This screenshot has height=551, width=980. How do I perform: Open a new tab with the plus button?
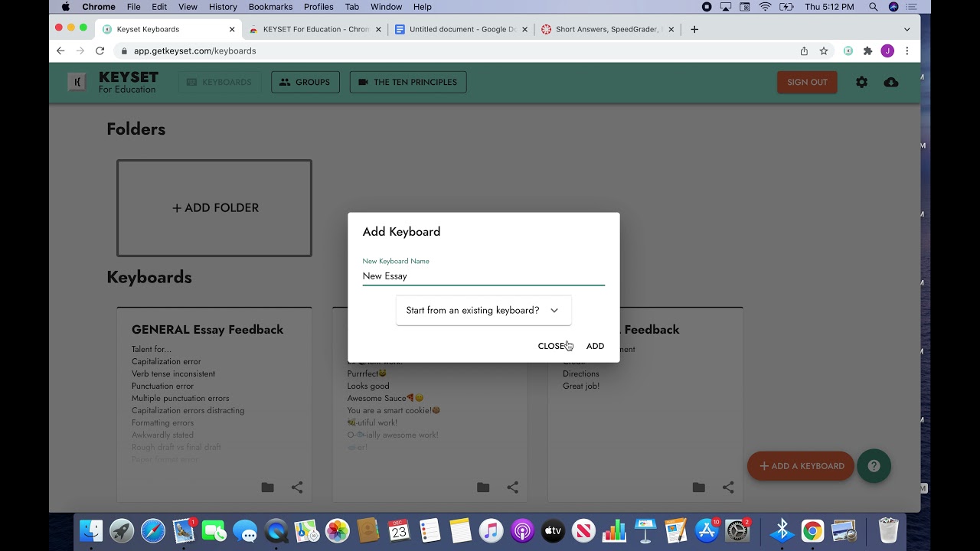pos(694,29)
